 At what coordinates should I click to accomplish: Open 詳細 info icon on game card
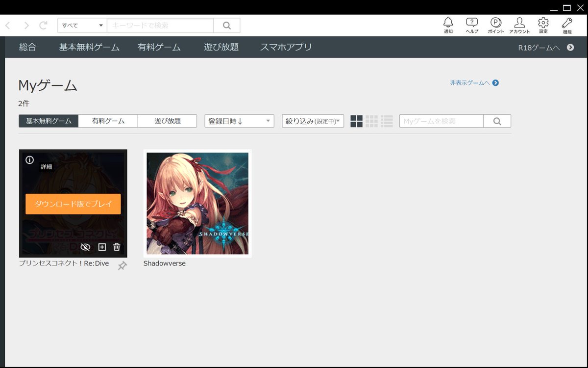[x=29, y=160]
